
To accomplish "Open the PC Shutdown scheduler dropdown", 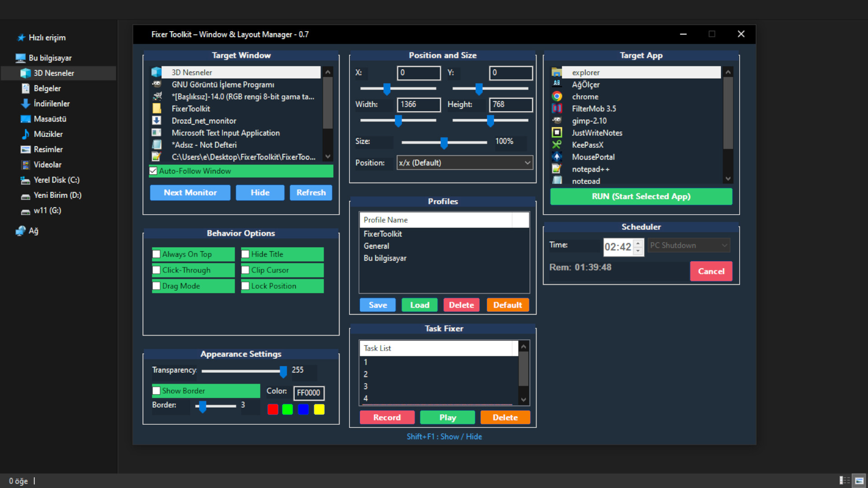I will point(688,245).
